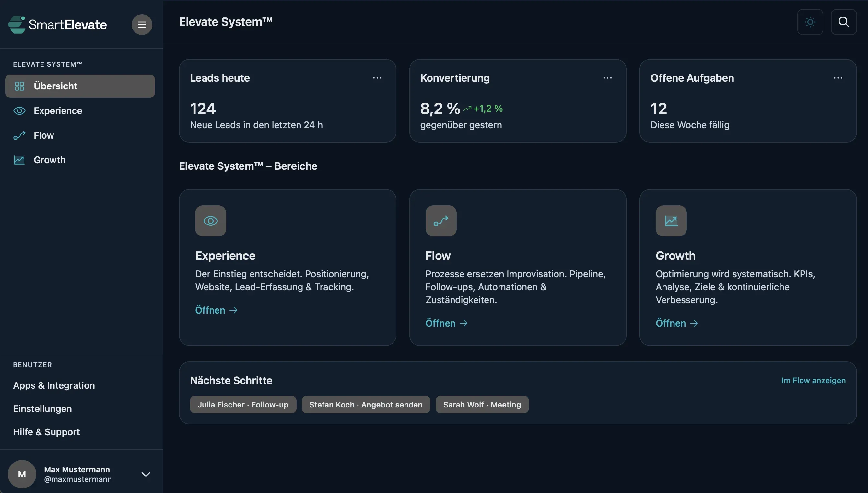868x493 pixels.
Task: Click the SmartElevate logo
Action: click(x=57, y=24)
